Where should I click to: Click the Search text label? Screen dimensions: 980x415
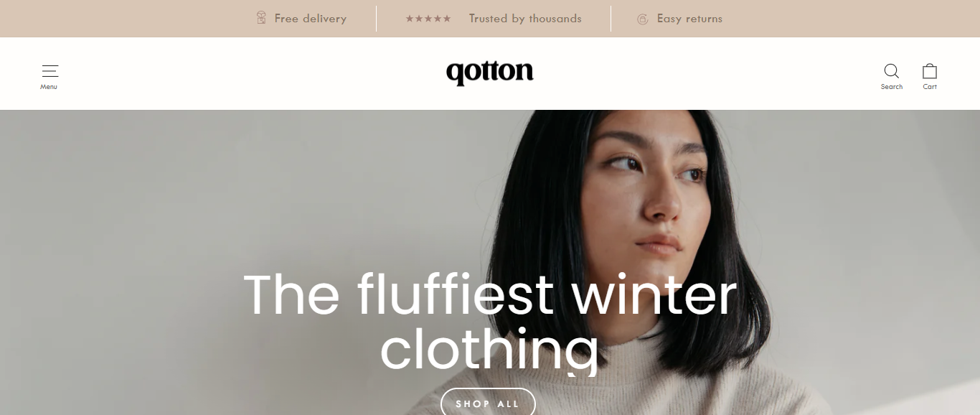tap(892, 87)
